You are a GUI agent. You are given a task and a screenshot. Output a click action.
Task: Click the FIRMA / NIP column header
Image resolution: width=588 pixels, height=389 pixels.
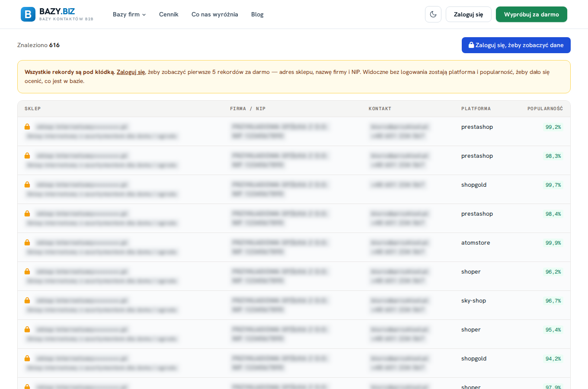[x=248, y=109]
